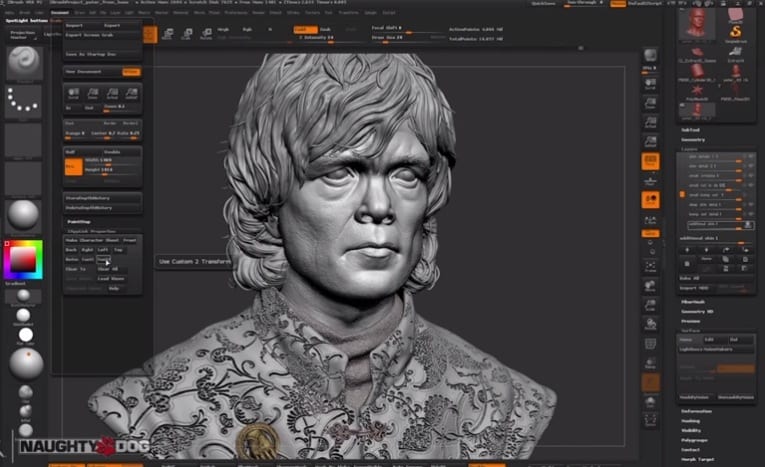Image resolution: width=765 pixels, height=467 pixels.
Task: Click the Actual size icon in the right shelf
Action: click(650, 122)
